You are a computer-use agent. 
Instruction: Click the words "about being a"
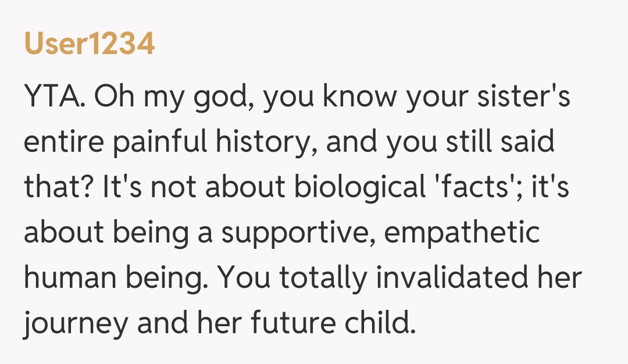[119, 232]
